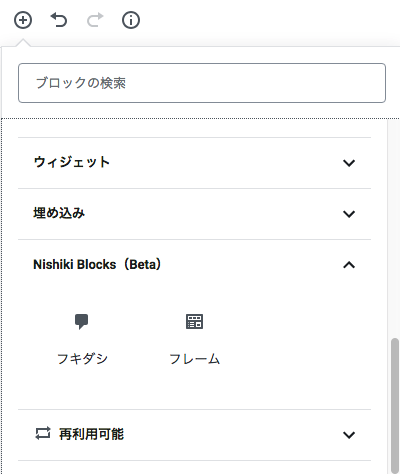The image size is (400, 474).
Task: Insert the フキダシ speech bubble icon block
Action: point(82,322)
